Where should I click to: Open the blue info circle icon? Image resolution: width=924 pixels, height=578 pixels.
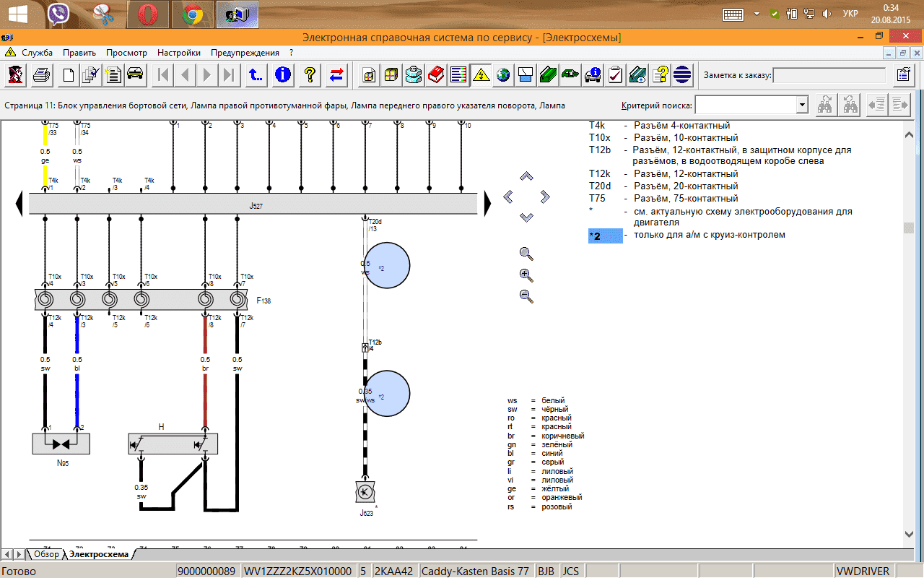click(283, 74)
